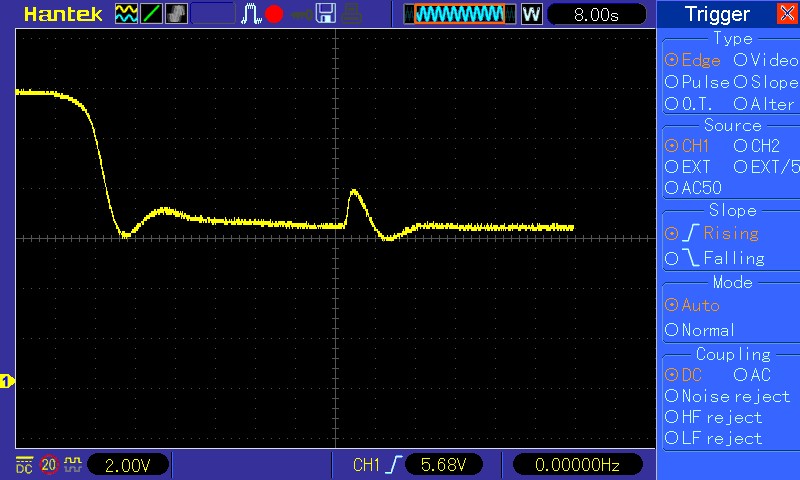
Task: Click the 5.68V trigger level readout
Action: click(442, 465)
